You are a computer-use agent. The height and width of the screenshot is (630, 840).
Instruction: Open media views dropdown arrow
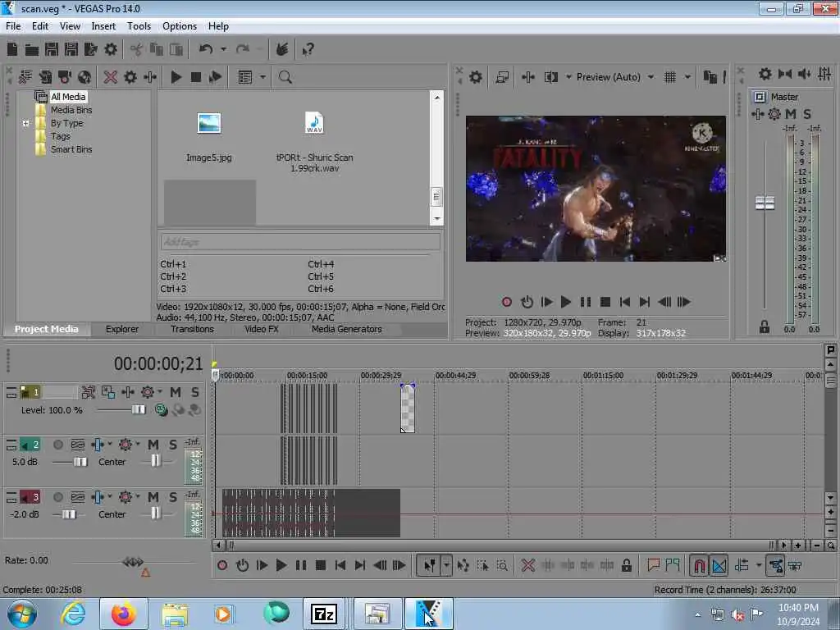point(262,77)
